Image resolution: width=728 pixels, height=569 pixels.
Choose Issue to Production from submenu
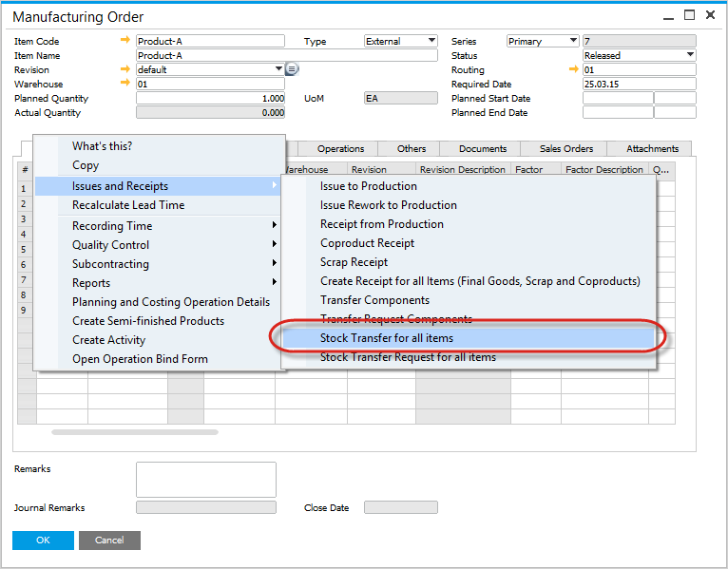(369, 186)
